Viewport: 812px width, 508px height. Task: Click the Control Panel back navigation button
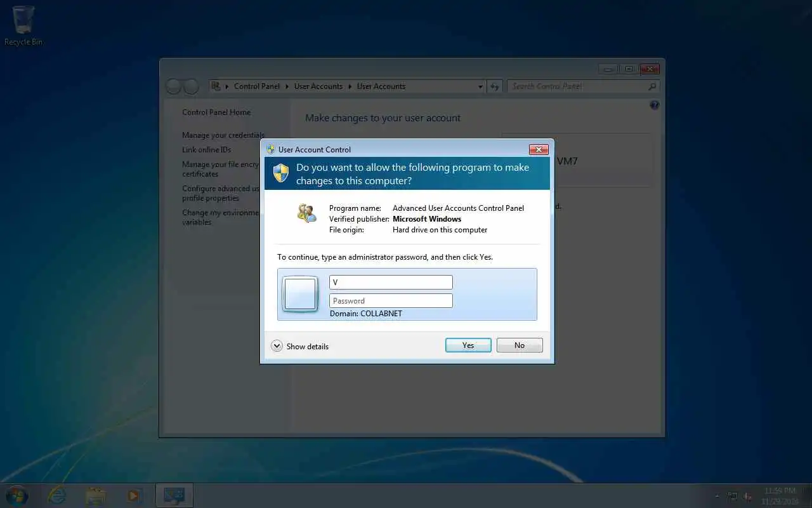coord(173,86)
